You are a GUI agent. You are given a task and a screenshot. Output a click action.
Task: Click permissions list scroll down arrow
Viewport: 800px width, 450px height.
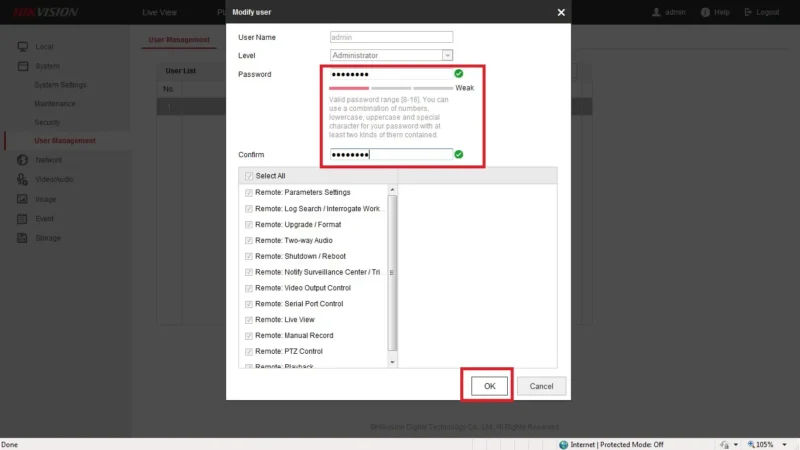[392, 362]
